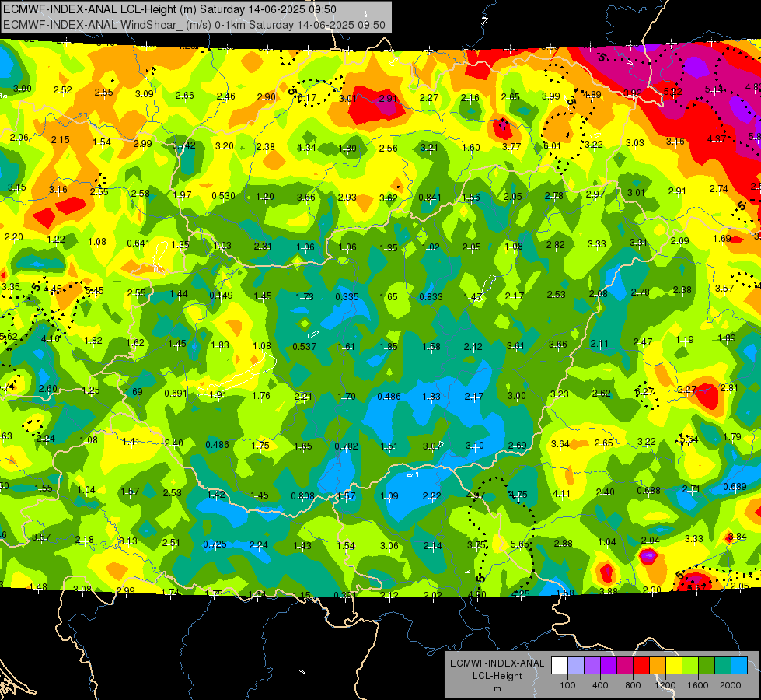This screenshot has height=700, width=761.
Task: Click ECMWF-INDEX-ANAL in the legend box
Action: 497,663
